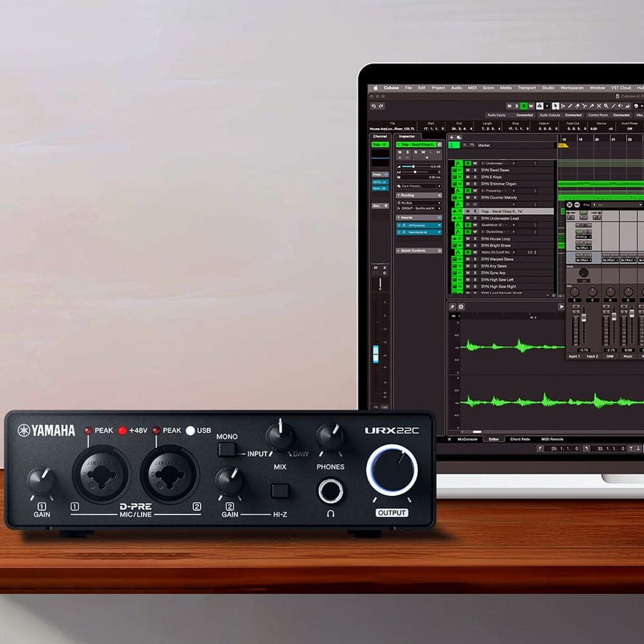
Task: Toggle global Solo S in toolbar
Action: click(517, 106)
